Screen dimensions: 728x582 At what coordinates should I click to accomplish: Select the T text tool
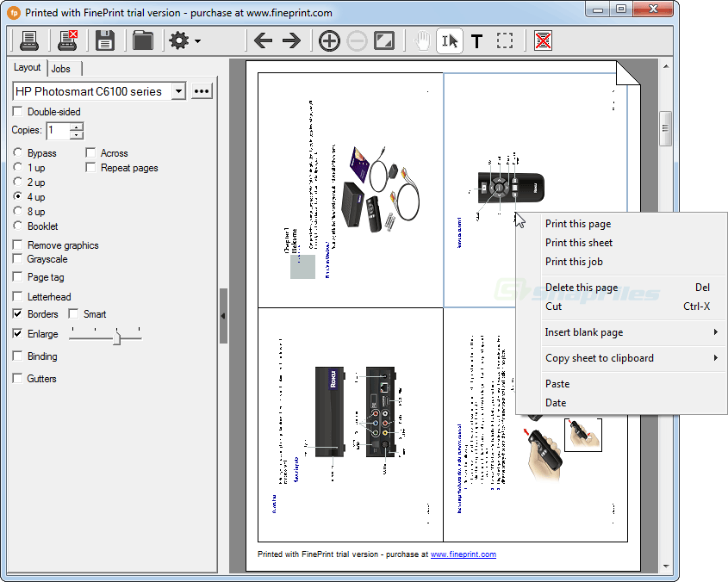[476, 41]
